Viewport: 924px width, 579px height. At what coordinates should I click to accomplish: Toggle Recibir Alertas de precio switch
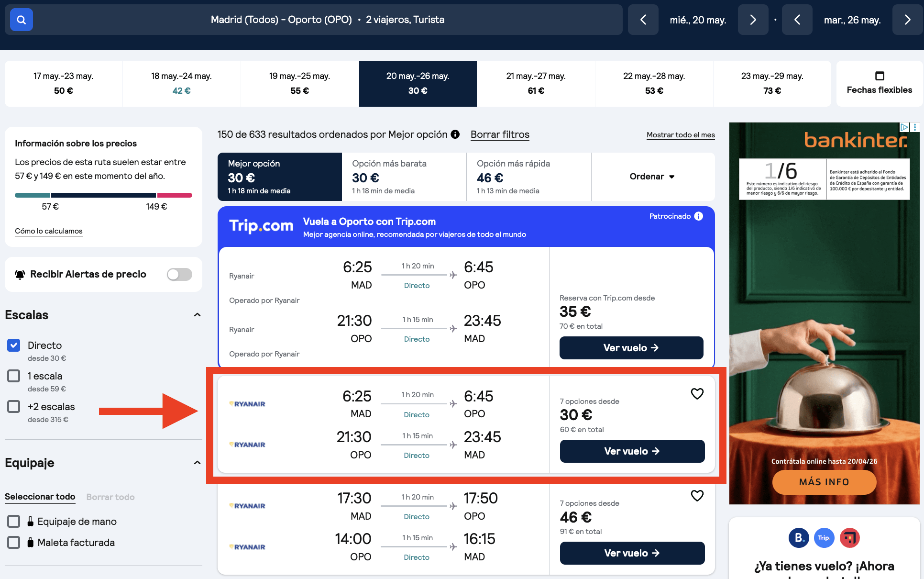pyautogui.click(x=179, y=275)
